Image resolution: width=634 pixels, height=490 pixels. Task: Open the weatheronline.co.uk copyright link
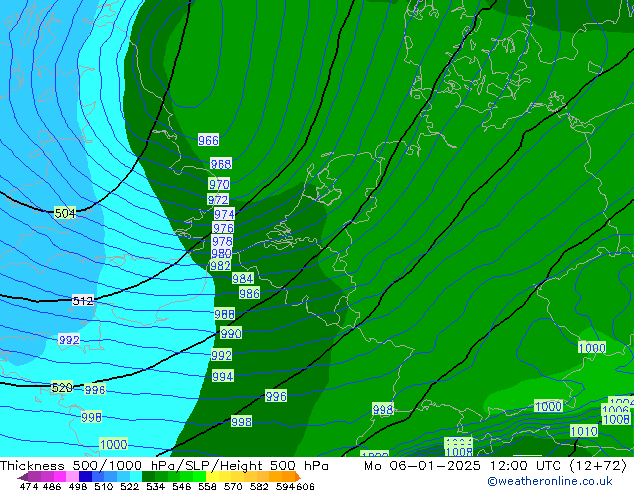[x=550, y=481]
